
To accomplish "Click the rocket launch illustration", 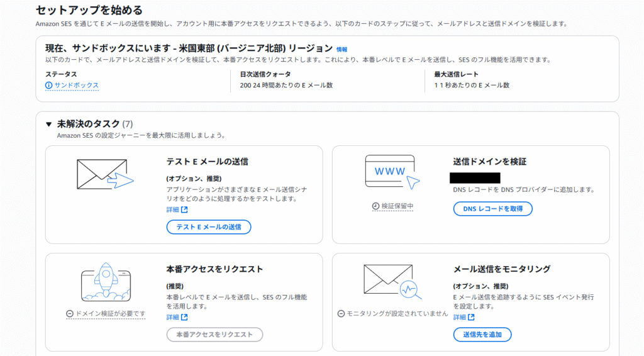I will tap(106, 282).
